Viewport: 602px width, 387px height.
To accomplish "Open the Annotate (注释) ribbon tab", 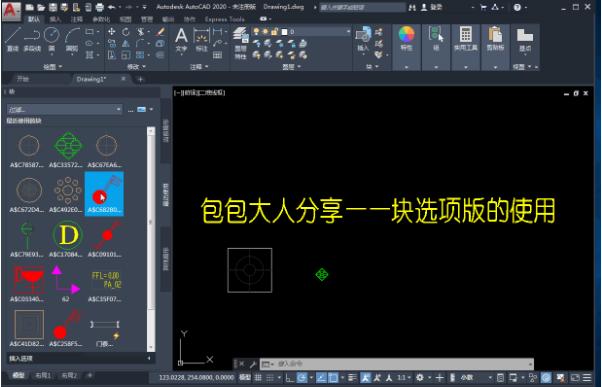I will pyautogui.click(x=76, y=19).
